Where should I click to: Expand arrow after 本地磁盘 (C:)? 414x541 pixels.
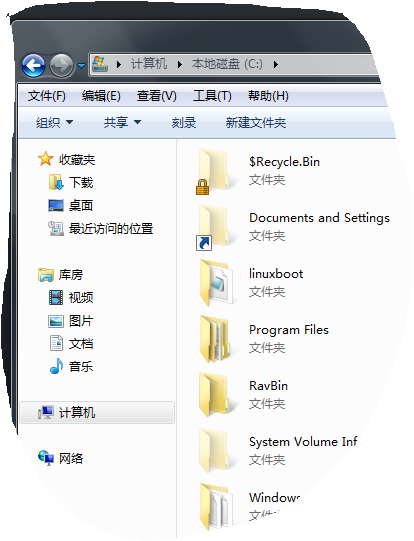click(x=276, y=65)
